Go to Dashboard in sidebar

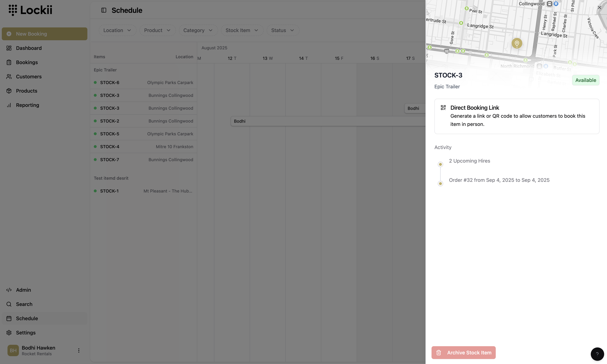click(29, 48)
